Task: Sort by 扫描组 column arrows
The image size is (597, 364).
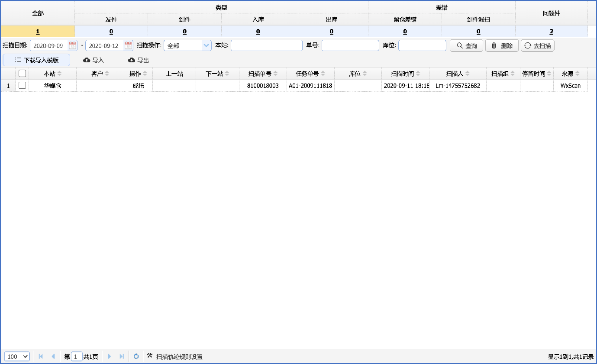Action: point(513,74)
